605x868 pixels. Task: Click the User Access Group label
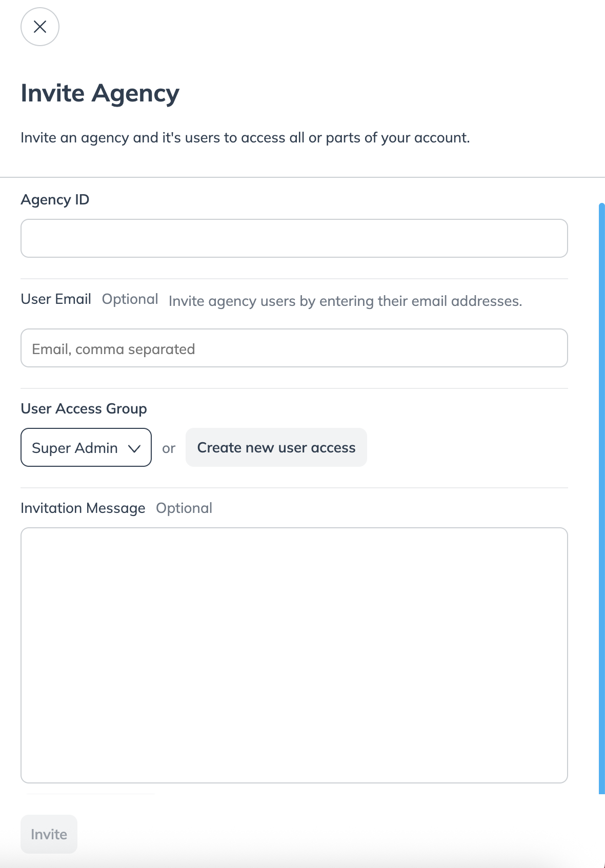84,409
